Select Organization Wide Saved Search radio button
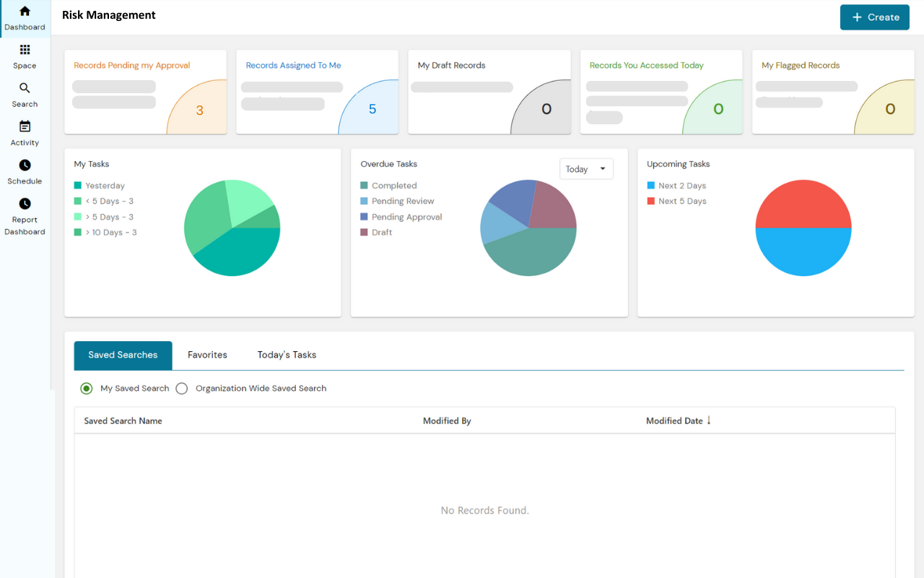 182,389
